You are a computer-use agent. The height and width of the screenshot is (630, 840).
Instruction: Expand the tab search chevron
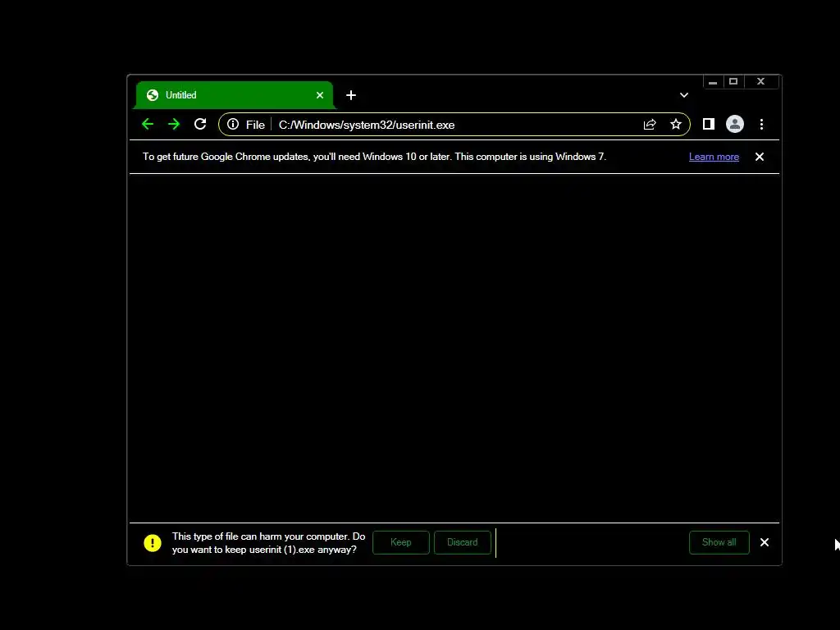point(684,95)
